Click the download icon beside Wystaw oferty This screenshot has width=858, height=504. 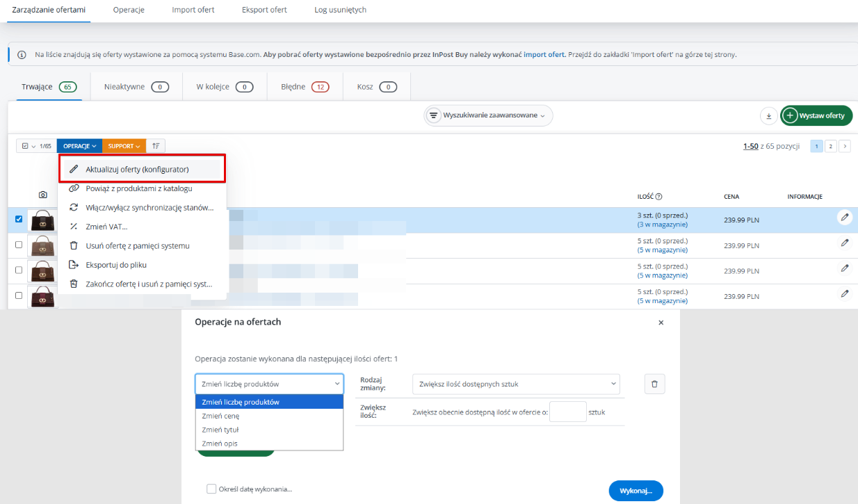point(768,116)
